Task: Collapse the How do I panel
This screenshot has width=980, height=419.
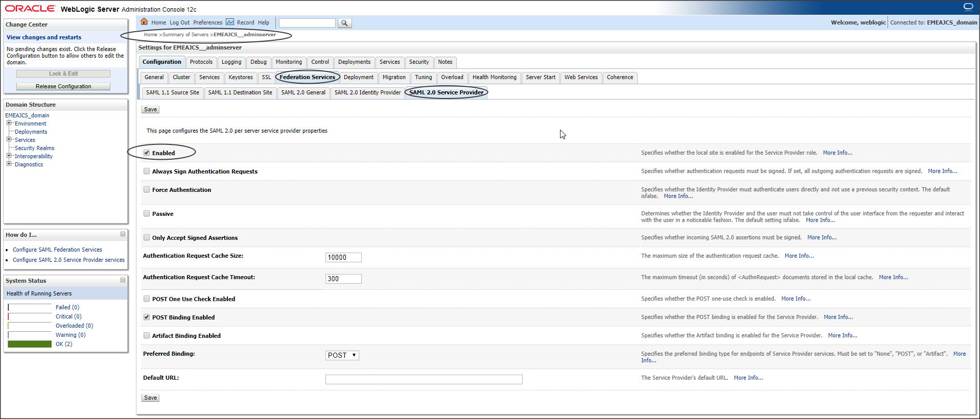Action: tap(123, 234)
